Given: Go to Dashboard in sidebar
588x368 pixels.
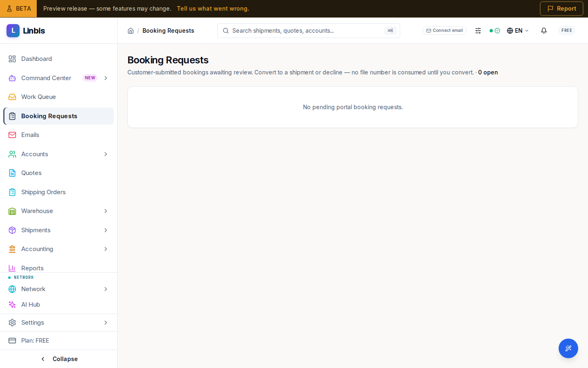Looking at the screenshot, I should click(x=58, y=59).
